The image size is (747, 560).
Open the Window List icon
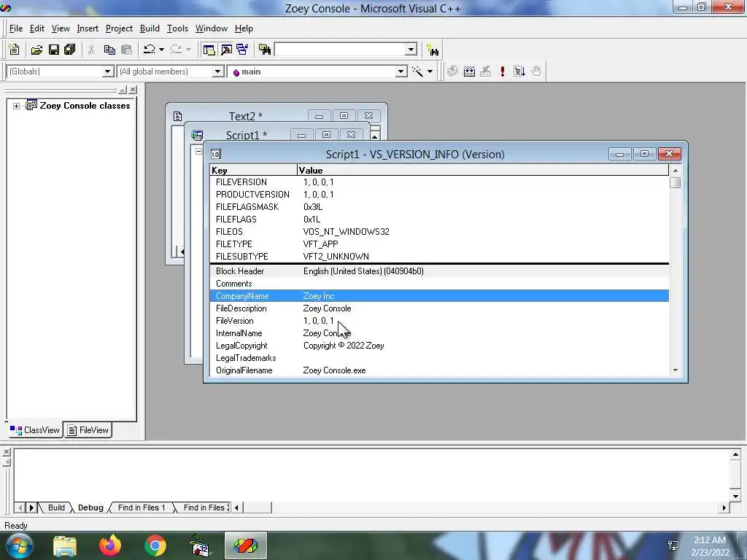[242, 49]
